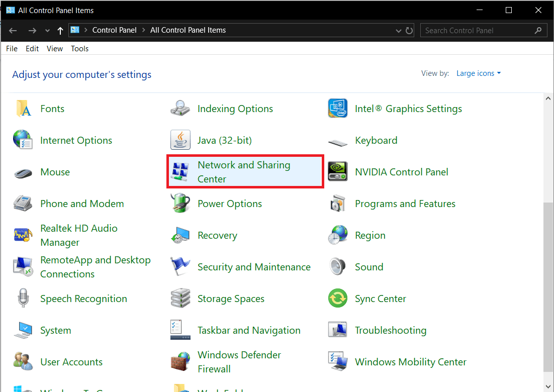The height and width of the screenshot is (392, 554).
Task: Click the Storage Spaces drive icon
Action: 180,299
